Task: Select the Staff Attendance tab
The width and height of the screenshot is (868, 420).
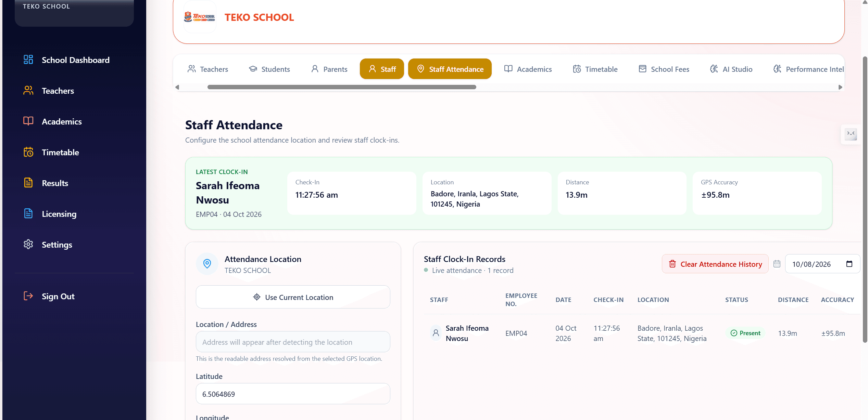Action: [x=450, y=69]
